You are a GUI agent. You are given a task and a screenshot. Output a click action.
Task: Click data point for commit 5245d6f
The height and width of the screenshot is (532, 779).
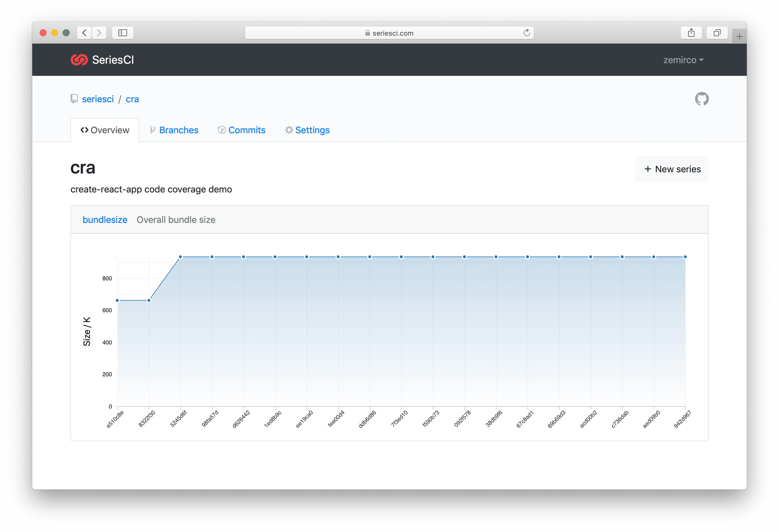(x=180, y=257)
